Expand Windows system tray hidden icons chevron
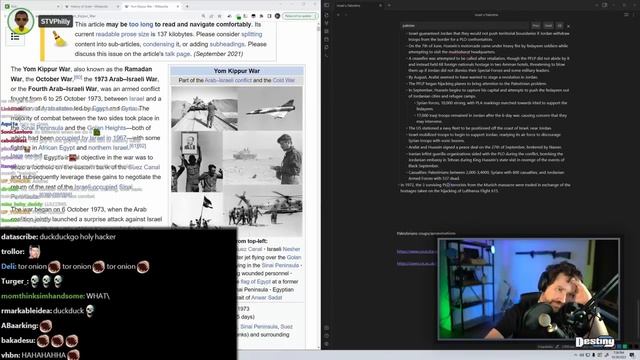Viewport: 640px width, 360px height. pyautogui.click(x=577, y=355)
